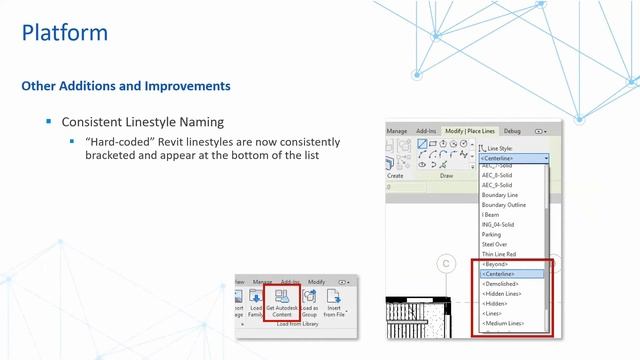Image resolution: width=640 pixels, height=360 pixels.
Task: Expand the Draw gallery with the bottom arrow
Action: click(472, 167)
